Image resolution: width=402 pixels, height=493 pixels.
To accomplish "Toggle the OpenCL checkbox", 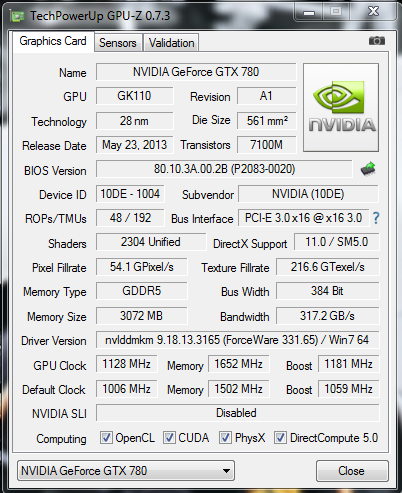I will [x=106, y=437].
